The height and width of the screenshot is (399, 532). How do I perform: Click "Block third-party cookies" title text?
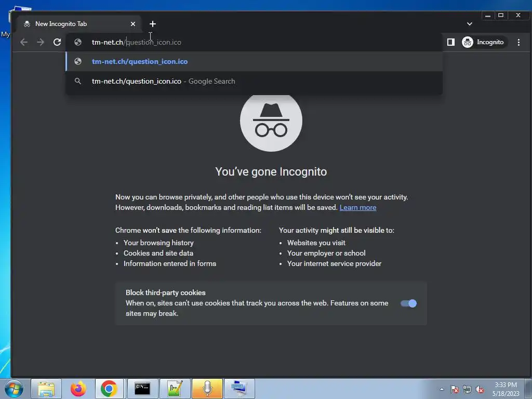point(166,292)
